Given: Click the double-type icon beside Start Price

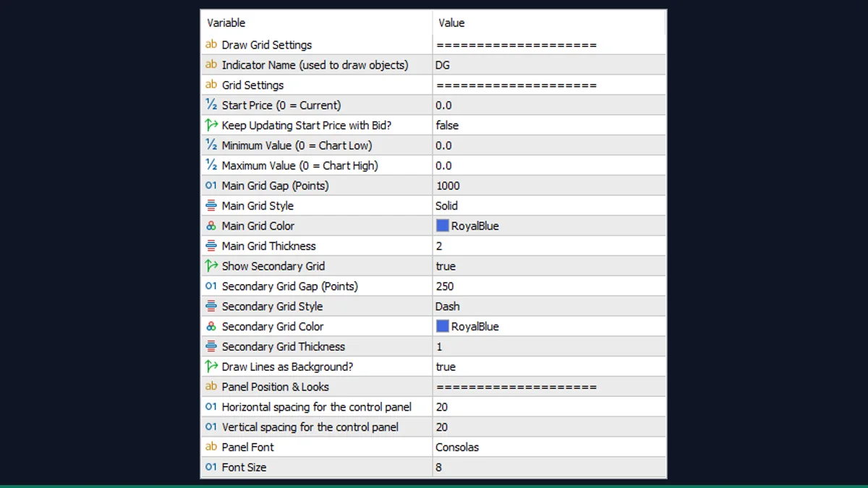Looking at the screenshot, I should click(211, 105).
